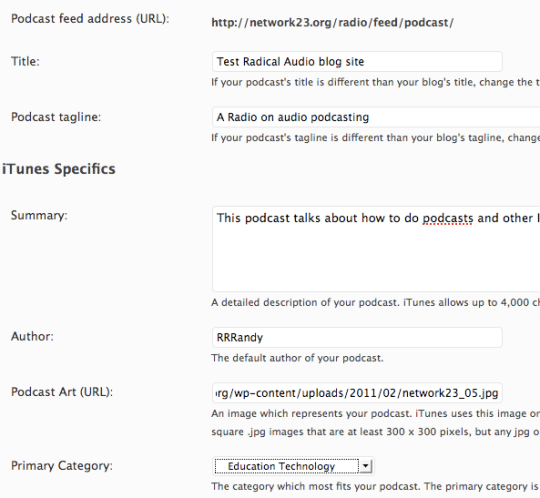Click the 'Summary:' label

coord(39,215)
